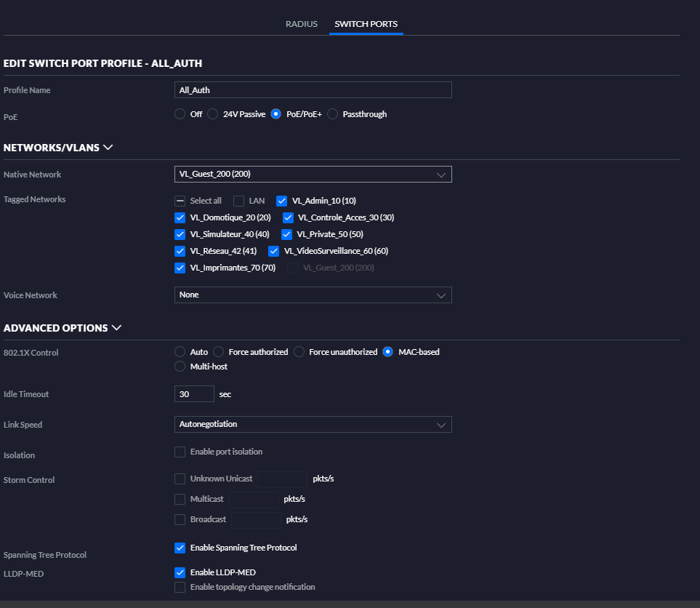Image resolution: width=700 pixels, height=608 pixels.
Task: Select Force authorized 802.1X control
Action: pos(219,352)
